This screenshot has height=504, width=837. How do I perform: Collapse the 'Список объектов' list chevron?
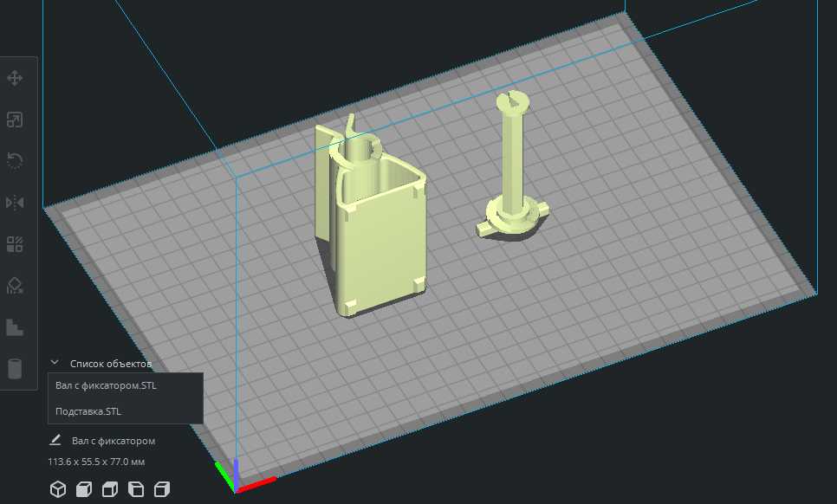click(55, 362)
